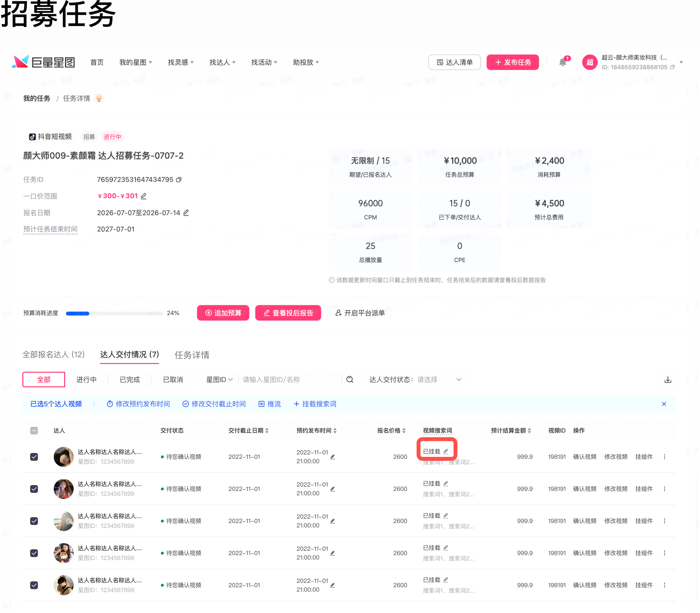Click the 发布任务 button
Image resolution: width=700 pixels, height=613 pixels.
[513, 62]
